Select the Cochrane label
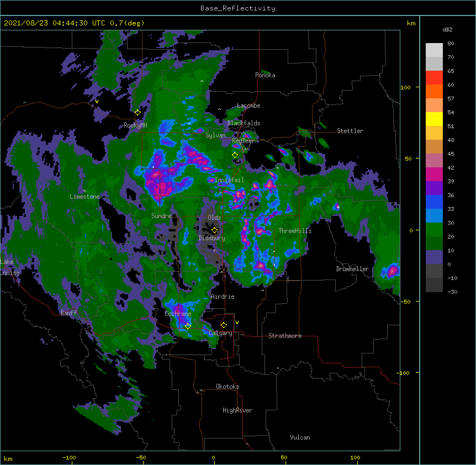The width and height of the screenshot is (476, 465). [178, 314]
